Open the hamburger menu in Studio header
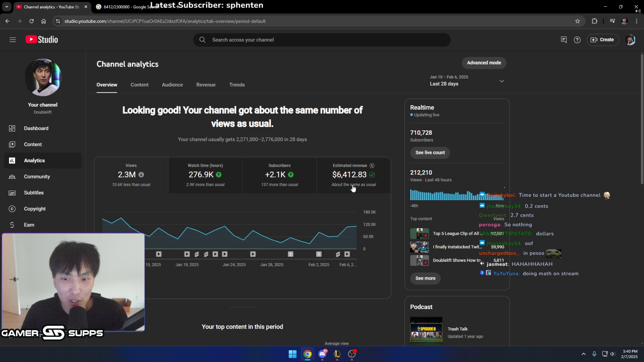This screenshot has height=362, width=644. pyautogui.click(x=13, y=40)
